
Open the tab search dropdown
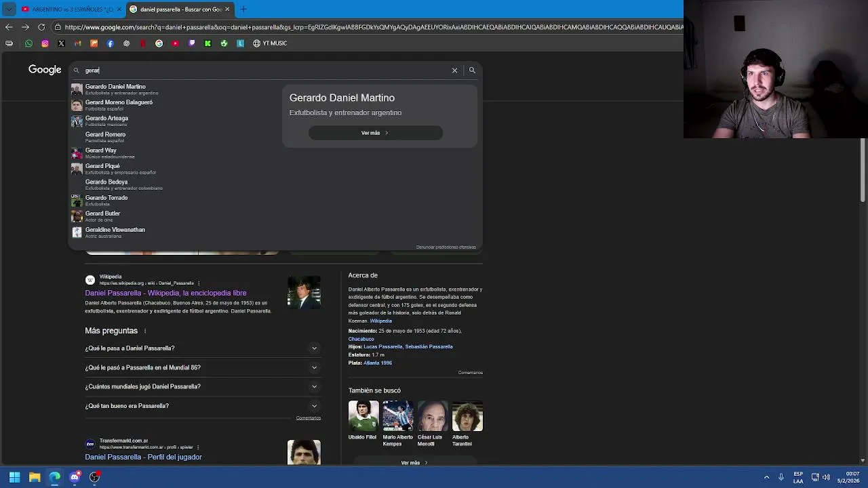9,9
